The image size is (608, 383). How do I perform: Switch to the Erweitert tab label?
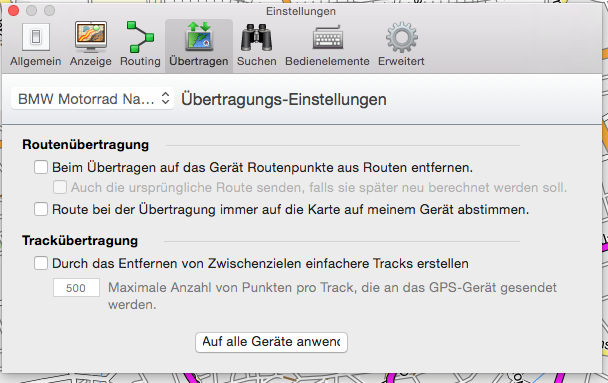click(x=401, y=61)
